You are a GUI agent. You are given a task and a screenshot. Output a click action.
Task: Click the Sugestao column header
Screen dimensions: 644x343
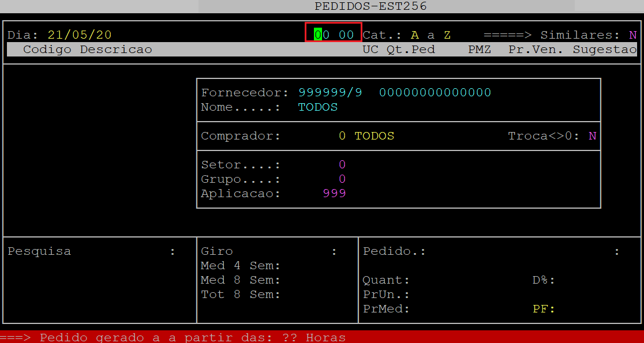point(604,50)
